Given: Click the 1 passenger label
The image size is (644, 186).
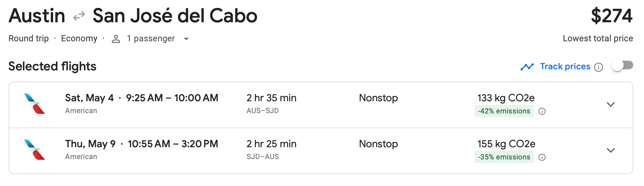Looking at the screenshot, I should coord(151,39).
